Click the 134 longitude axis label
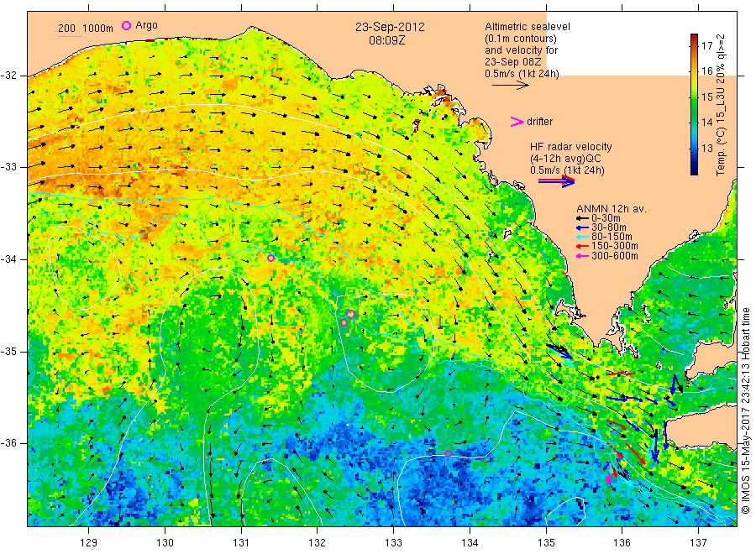Screen dimensions: 756x554 tap(470, 543)
